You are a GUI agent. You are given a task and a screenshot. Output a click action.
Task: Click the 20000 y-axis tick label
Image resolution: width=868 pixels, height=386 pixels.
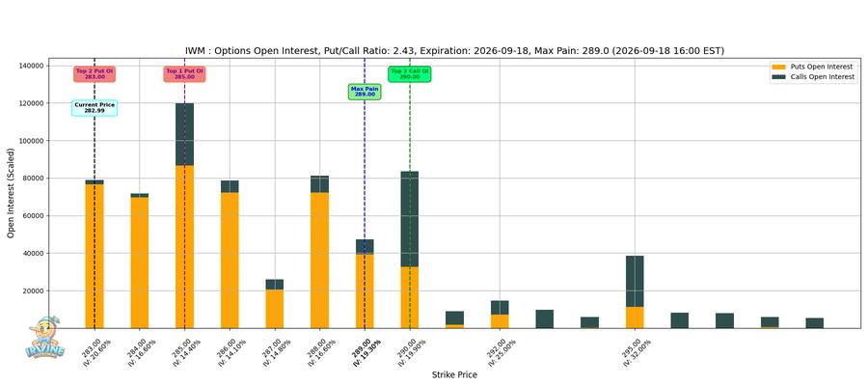coord(33,291)
